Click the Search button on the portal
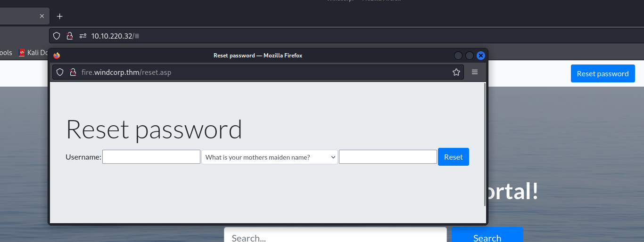The height and width of the screenshot is (242, 644). 487,234
